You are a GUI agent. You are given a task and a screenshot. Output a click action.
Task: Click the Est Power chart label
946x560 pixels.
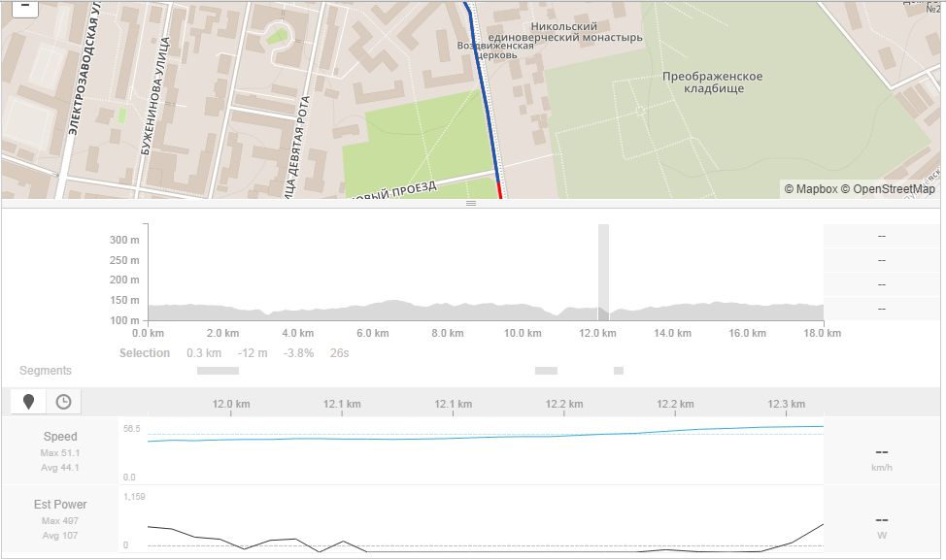60,505
